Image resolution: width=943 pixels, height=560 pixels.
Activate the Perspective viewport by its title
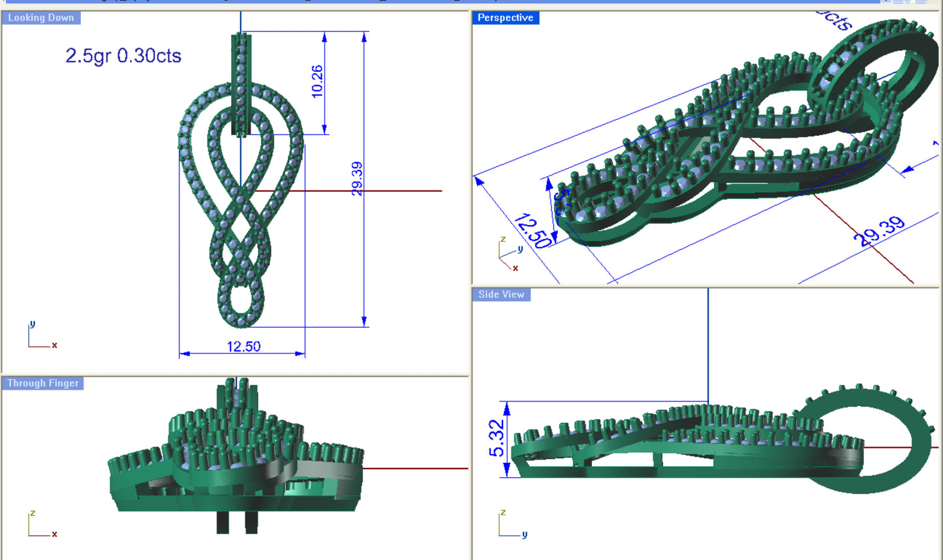click(506, 18)
